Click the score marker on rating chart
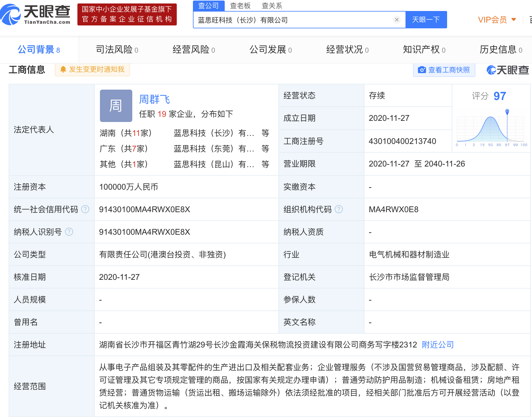The width and height of the screenshot is (532, 418). (x=507, y=112)
